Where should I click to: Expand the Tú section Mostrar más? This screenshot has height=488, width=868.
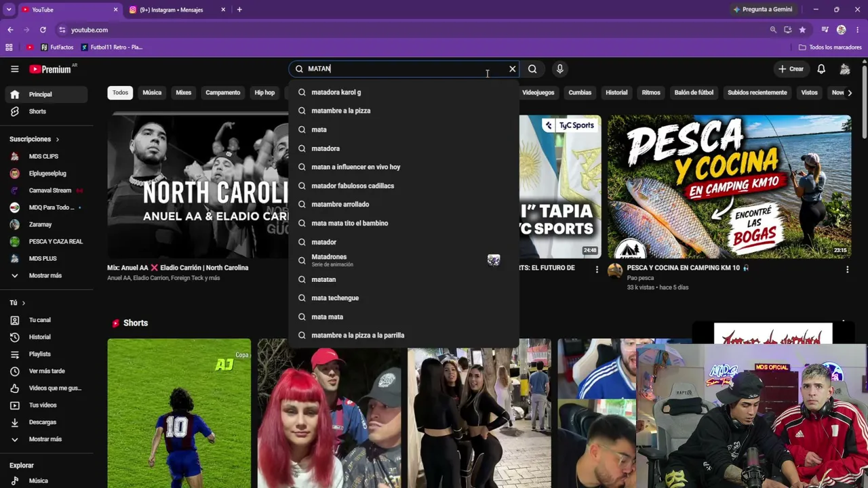(46, 439)
